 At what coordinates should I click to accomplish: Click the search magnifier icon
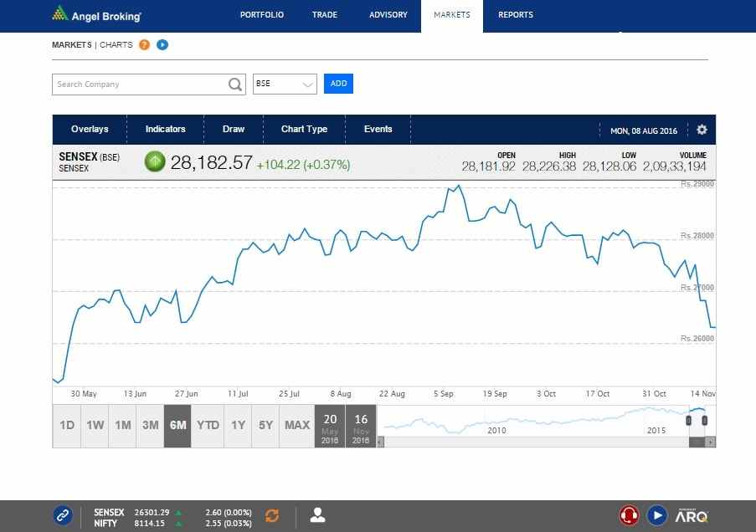click(x=235, y=84)
